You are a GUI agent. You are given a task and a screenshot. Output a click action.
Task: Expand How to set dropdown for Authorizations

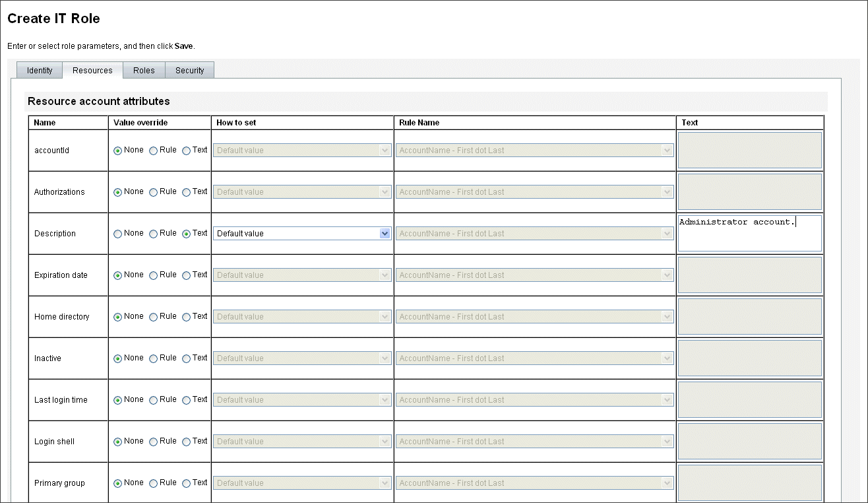[x=302, y=192]
